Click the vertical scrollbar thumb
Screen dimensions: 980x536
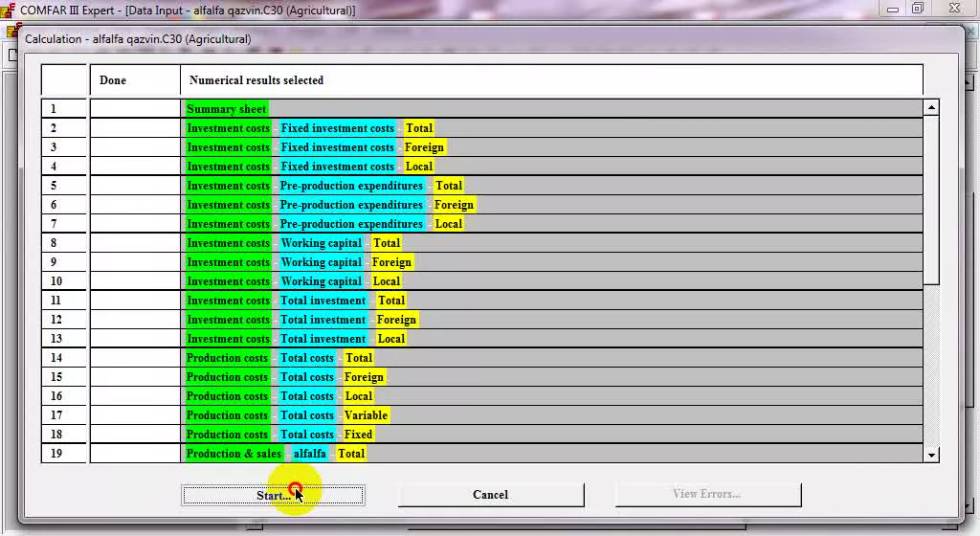coord(931,200)
